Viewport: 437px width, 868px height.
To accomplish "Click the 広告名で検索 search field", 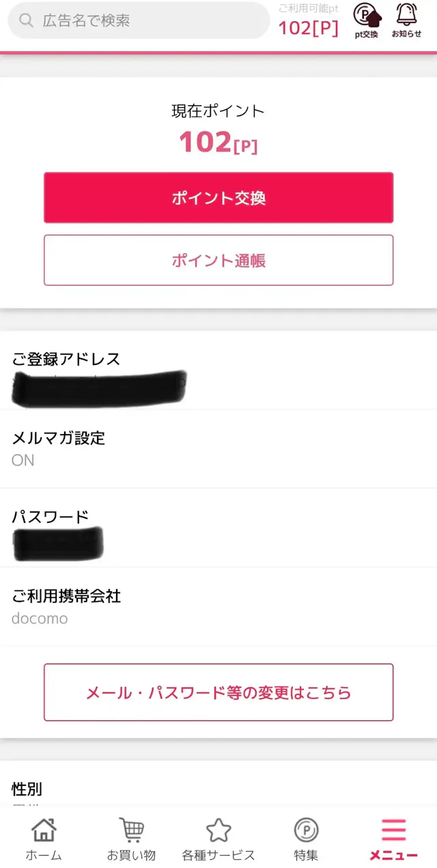I will 137,21.
